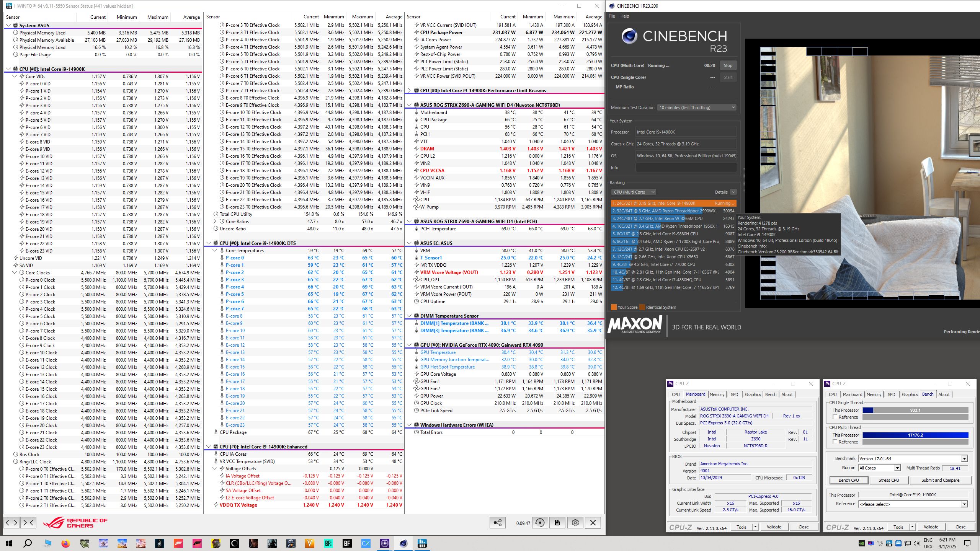
Task: Open Tools dropdown arrow in Bench CPU-Z window
Action: (913, 527)
